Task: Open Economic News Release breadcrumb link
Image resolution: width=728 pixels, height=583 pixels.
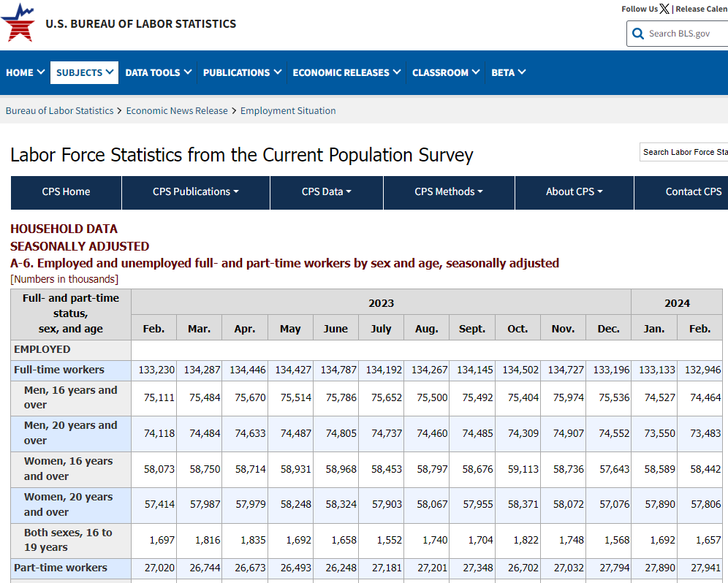Action: [177, 111]
